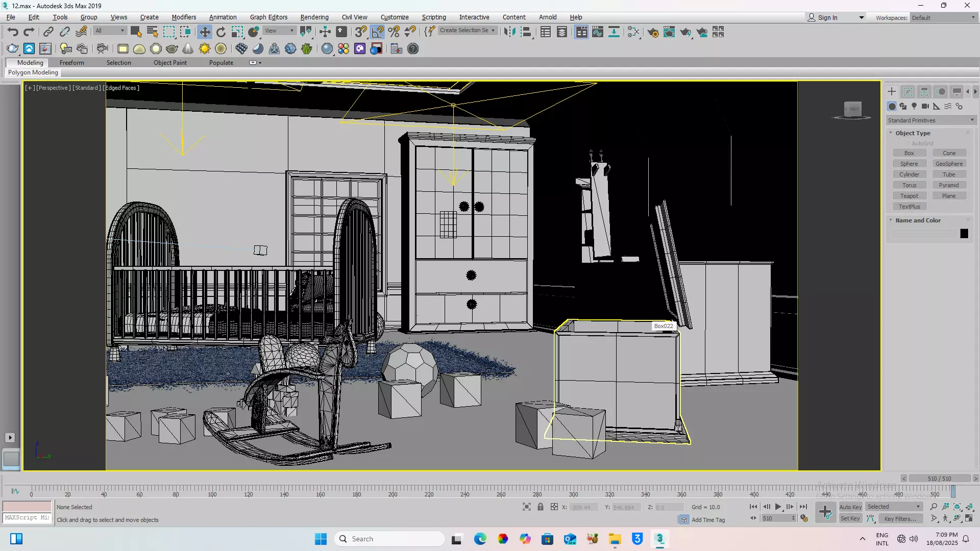
Task: Enable Auto Key animation mode
Action: tap(850, 507)
